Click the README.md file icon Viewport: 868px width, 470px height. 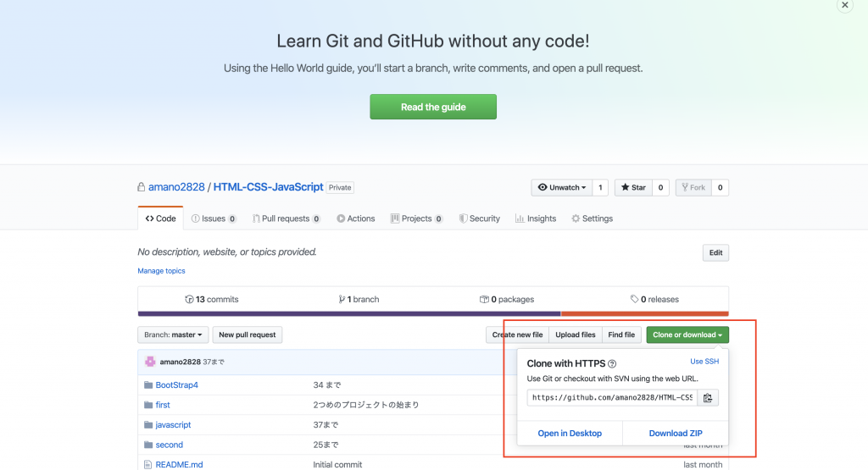(x=147, y=464)
